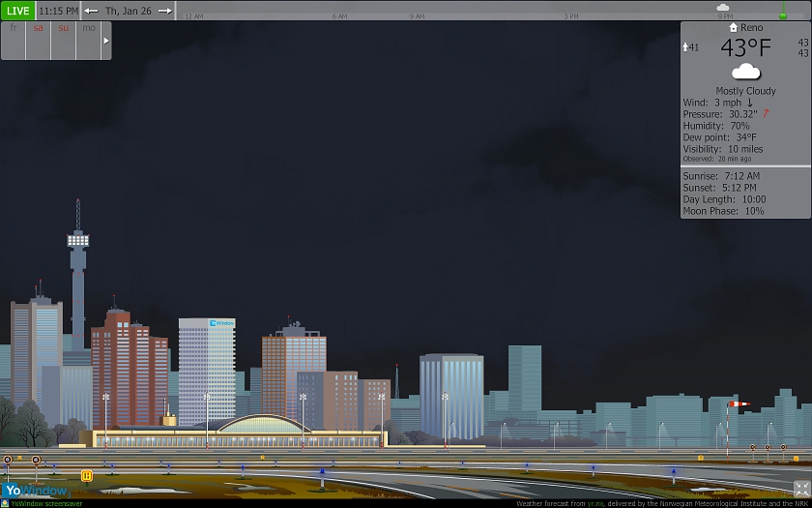Open the yr.no forecast link
The width and height of the screenshot is (812, 508).
[594, 503]
